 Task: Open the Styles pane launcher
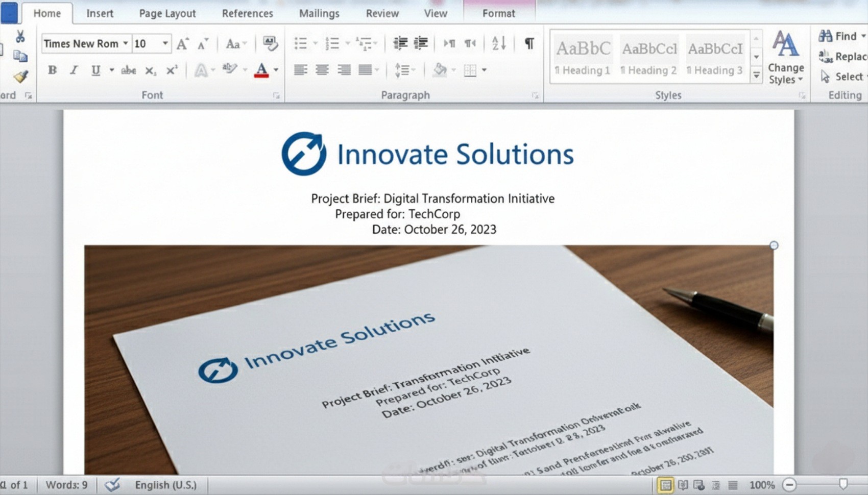pos(802,95)
